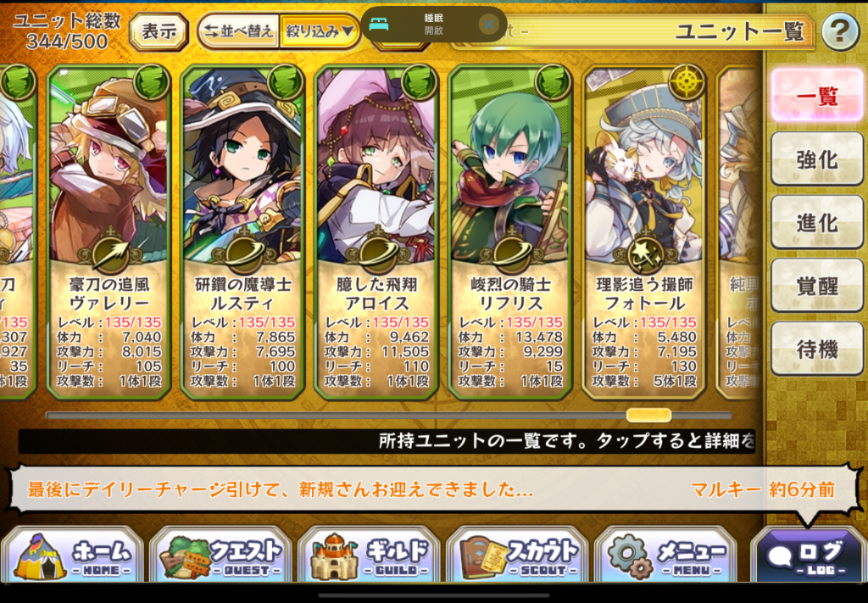Screen dimensions: 868x603
Task: Switch to the 進化 tab
Action: pos(816,222)
